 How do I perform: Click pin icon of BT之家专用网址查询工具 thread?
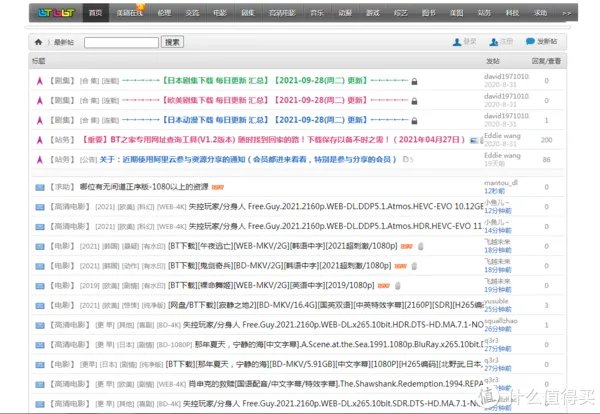pyautogui.click(x=39, y=140)
